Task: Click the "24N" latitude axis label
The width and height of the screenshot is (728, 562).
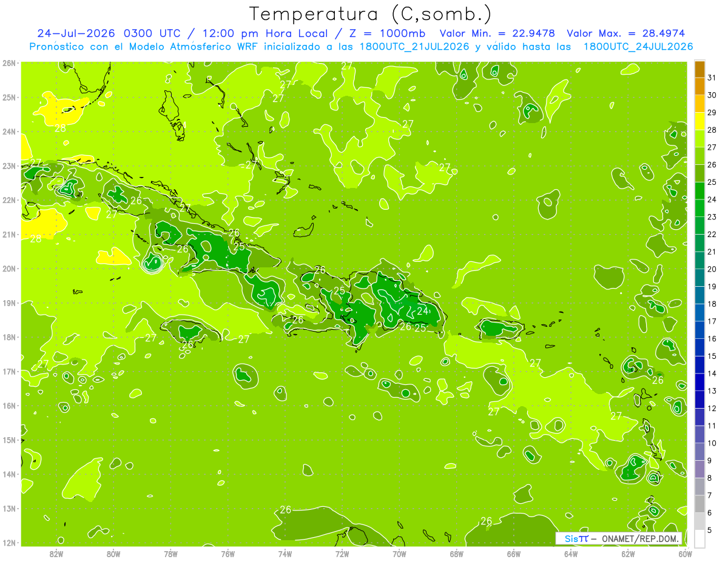Action: (9, 132)
